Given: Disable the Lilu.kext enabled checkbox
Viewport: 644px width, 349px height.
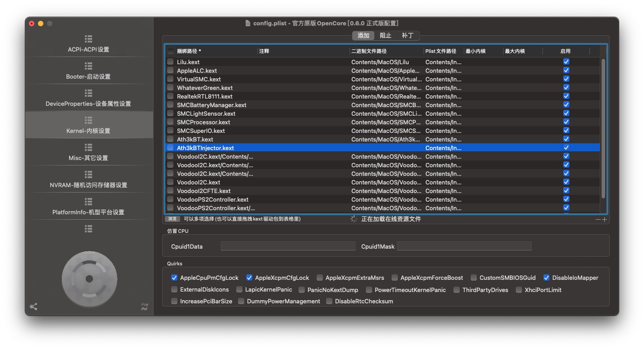Looking at the screenshot, I should (x=566, y=62).
